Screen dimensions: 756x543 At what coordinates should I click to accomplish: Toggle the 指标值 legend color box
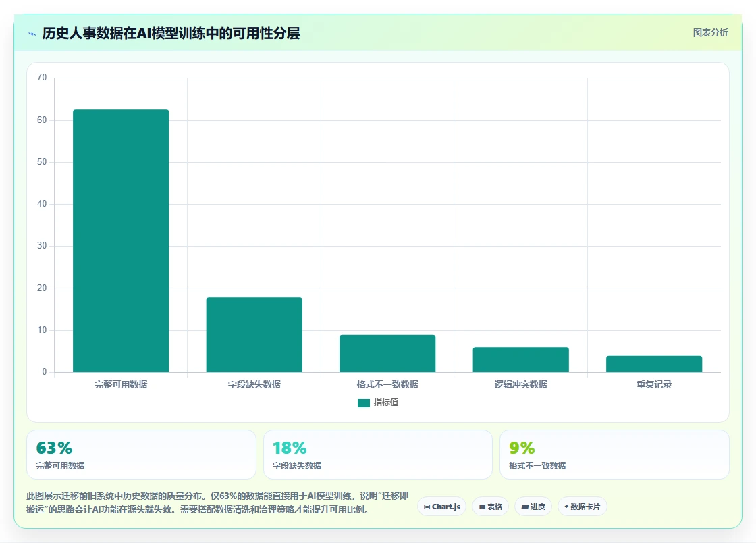[x=364, y=403]
